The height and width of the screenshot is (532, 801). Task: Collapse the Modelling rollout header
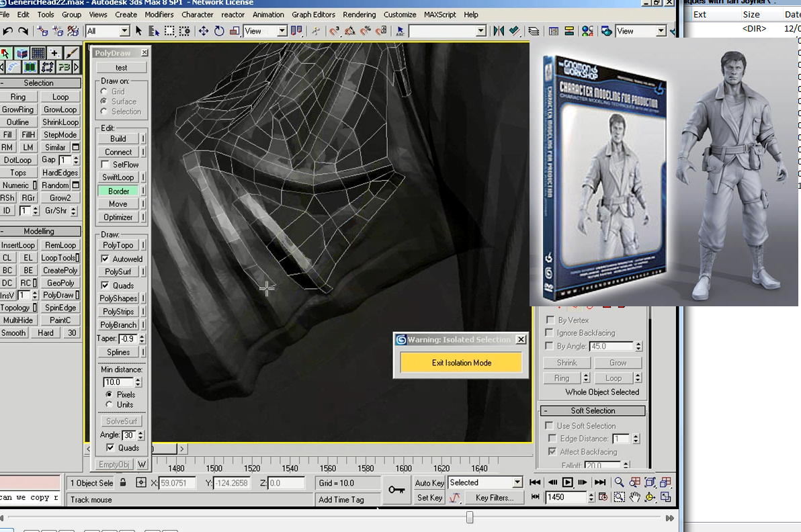point(39,231)
